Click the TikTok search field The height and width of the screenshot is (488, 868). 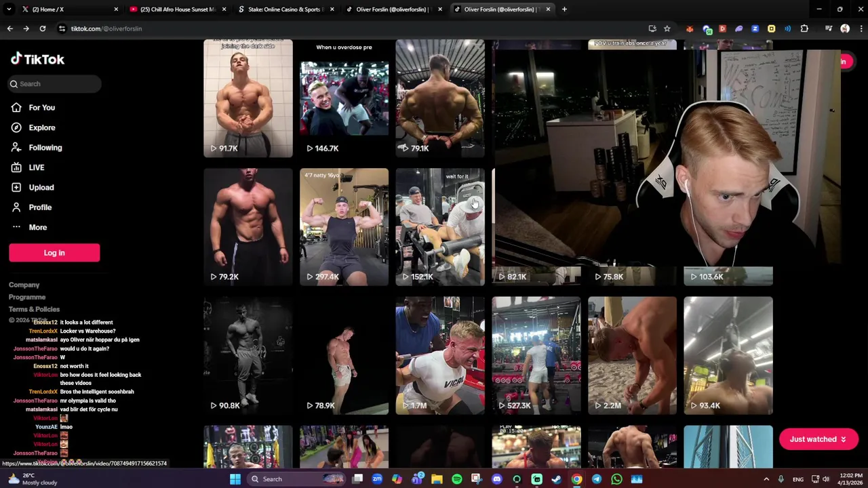point(55,84)
